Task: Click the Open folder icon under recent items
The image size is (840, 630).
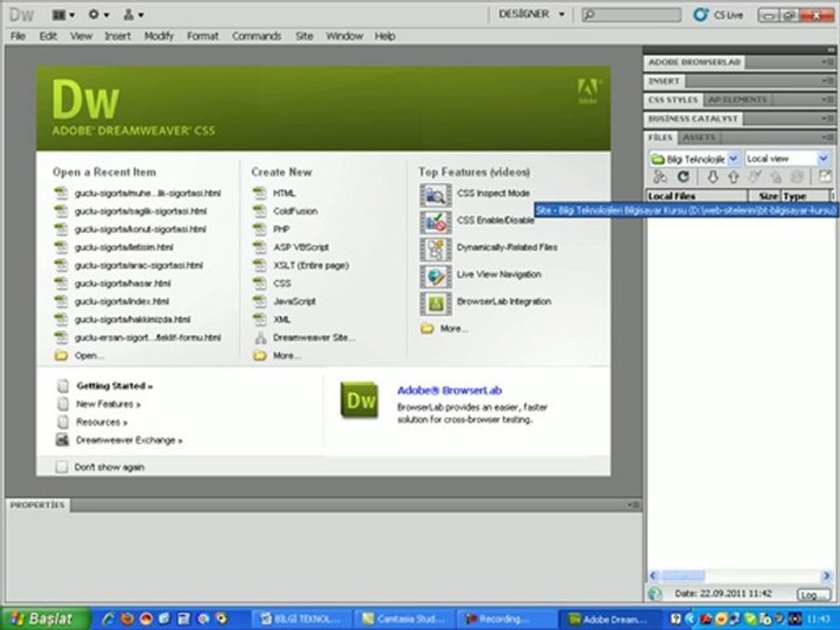Action: pyautogui.click(x=61, y=355)
